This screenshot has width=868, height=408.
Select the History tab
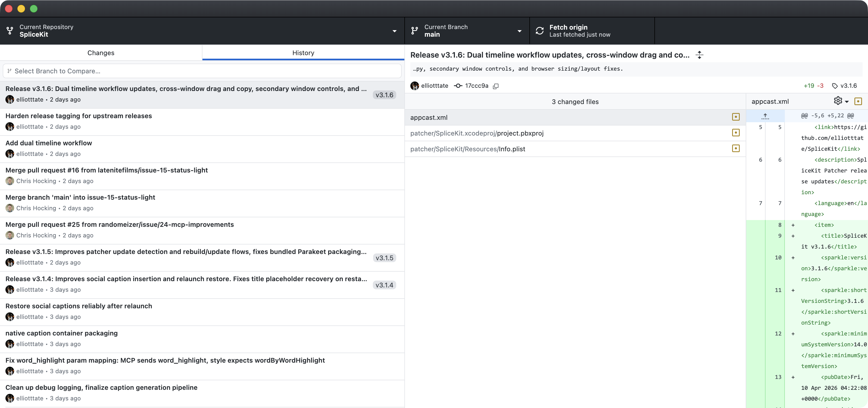coord(303,53)
